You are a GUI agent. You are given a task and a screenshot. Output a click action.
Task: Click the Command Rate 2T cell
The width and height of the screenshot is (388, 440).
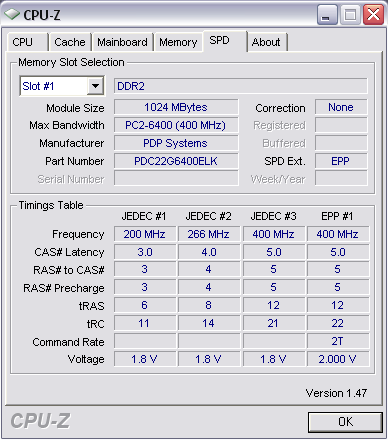tap(338, 341)
